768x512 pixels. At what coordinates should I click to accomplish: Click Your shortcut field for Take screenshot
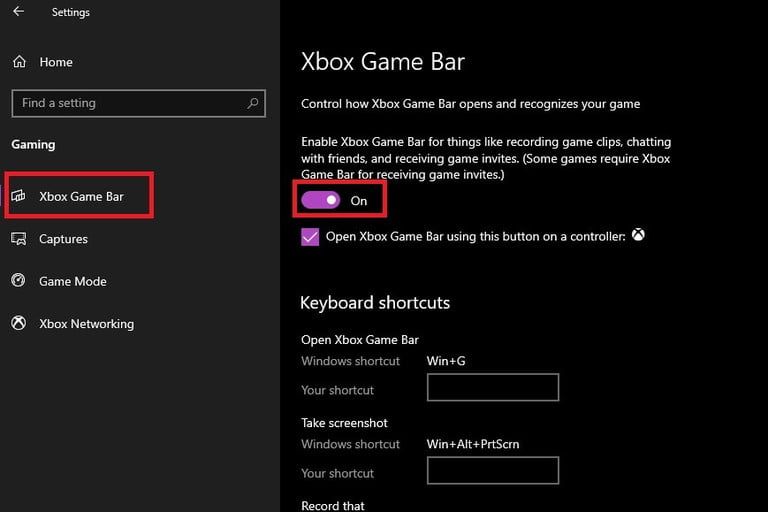coord(493,470)
